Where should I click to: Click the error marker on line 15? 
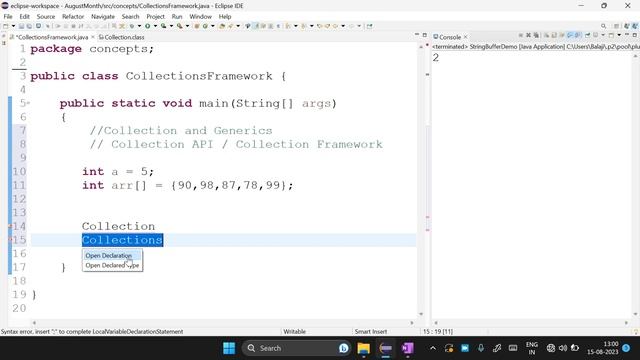tap(11, 240)
